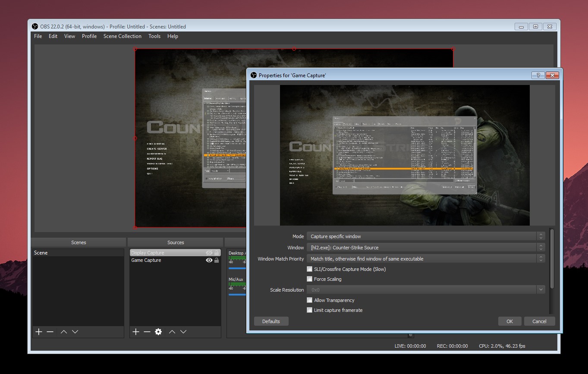This screenshot has width=588, height=374.
Task: Hide the Game Capture source via eye icon
Action: pyautogui.click(x=209, y=260)
